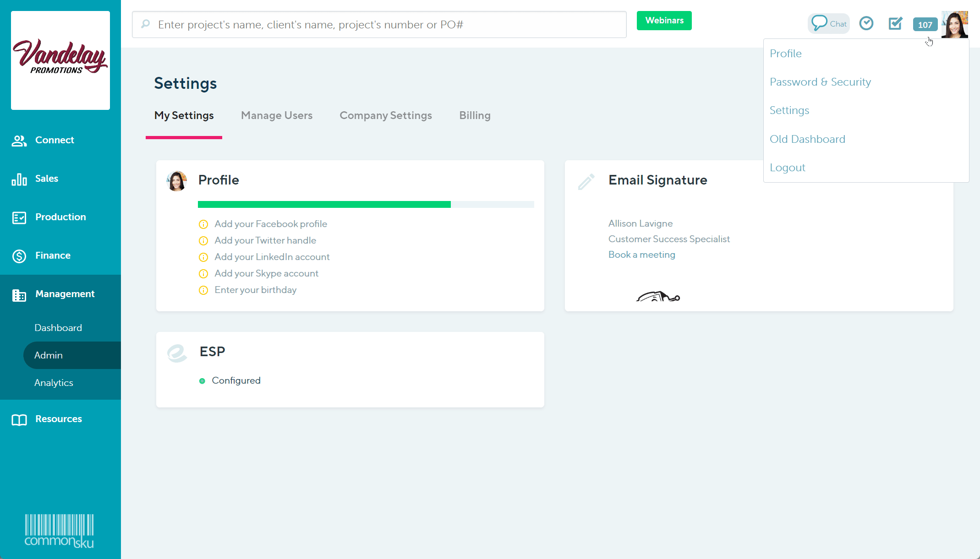Click the profile completion progress bar

coord(366,204)
